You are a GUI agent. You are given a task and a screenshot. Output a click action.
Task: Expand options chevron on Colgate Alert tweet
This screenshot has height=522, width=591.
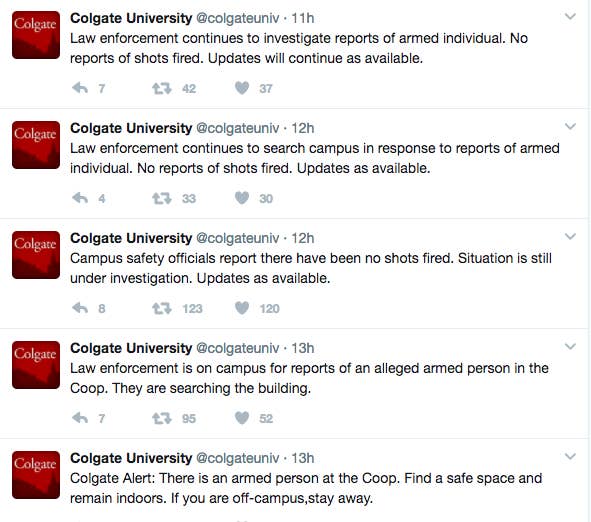point(570,456)
